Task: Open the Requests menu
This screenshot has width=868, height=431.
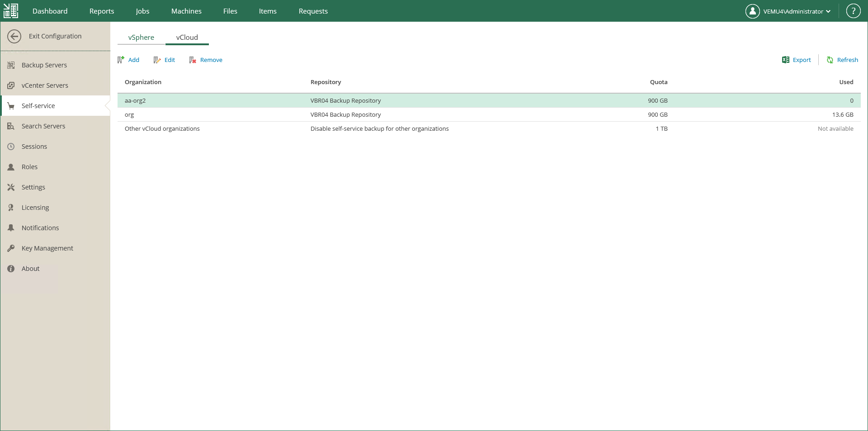Action: [x=313, y=11]
